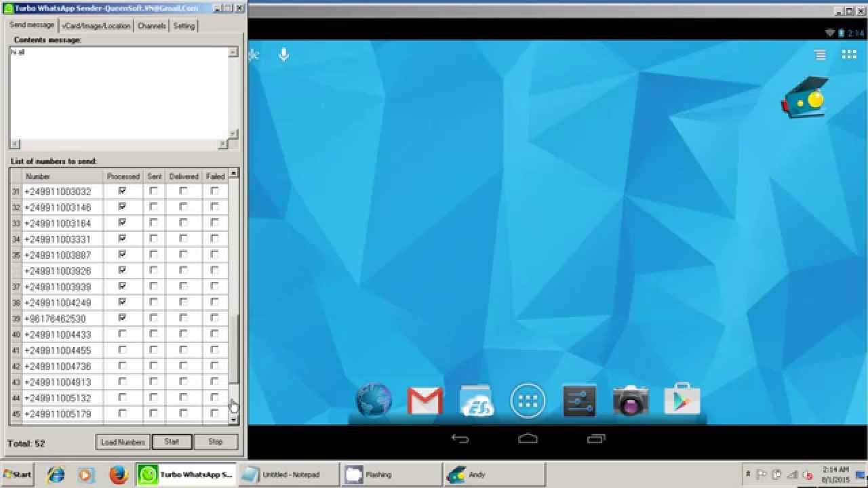Open the flashlight-robot app on the home screen
Image resolution: width=868 pixels, height=488 pixels.
pos(805,98)
